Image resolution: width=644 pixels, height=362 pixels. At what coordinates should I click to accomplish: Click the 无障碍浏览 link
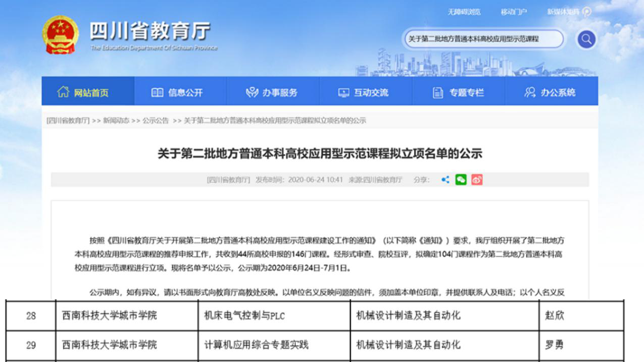[x=464, y=12]
